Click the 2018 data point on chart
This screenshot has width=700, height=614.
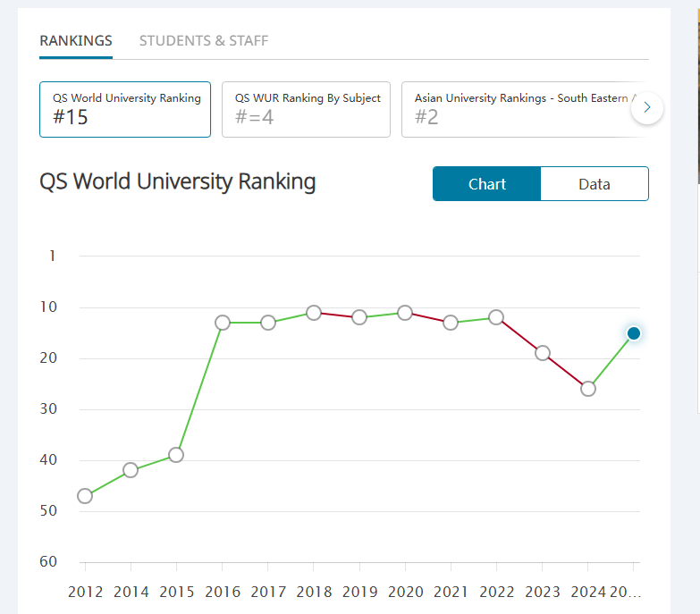(x=314, y=313)
